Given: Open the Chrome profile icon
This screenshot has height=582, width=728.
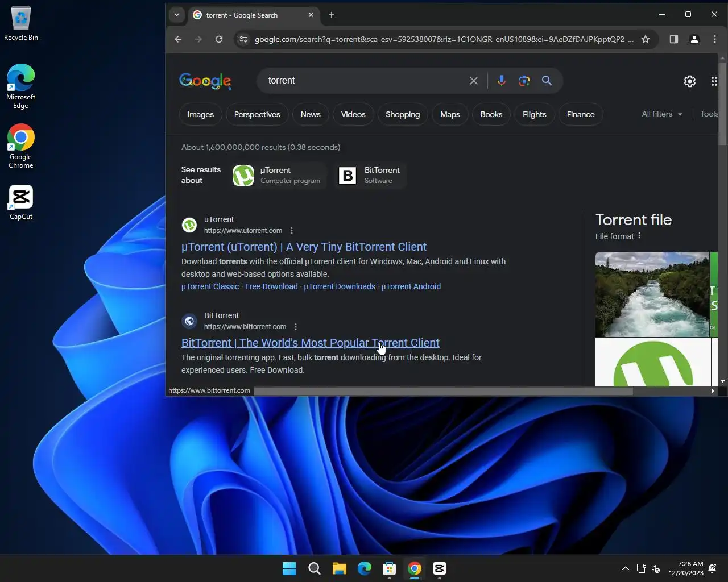Looking at the screenshot, I should click(694, 39).
